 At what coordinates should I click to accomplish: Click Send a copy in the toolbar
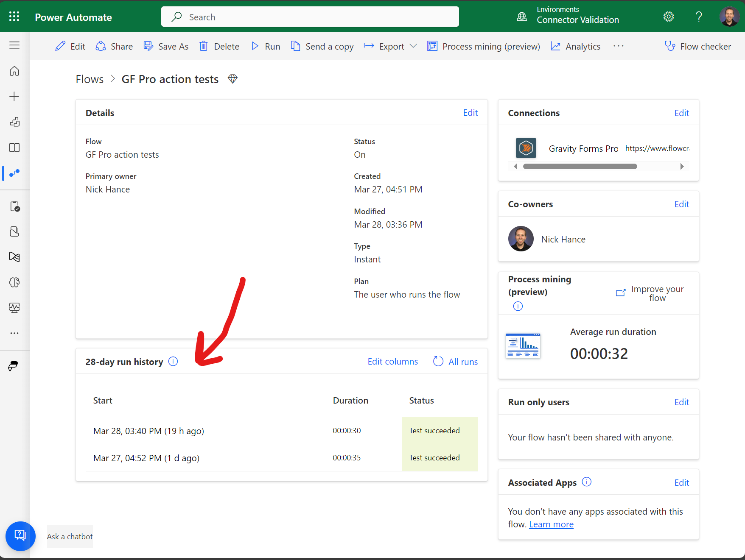click(322, 46)
